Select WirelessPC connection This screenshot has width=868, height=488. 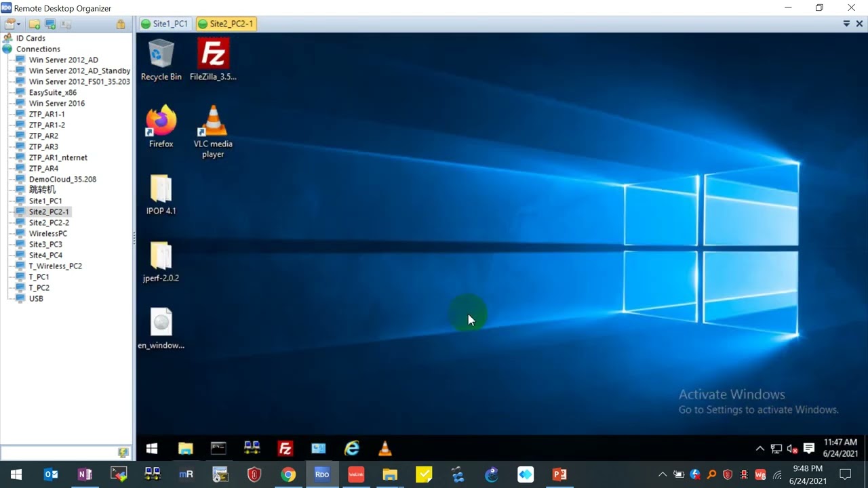(48, 234)
